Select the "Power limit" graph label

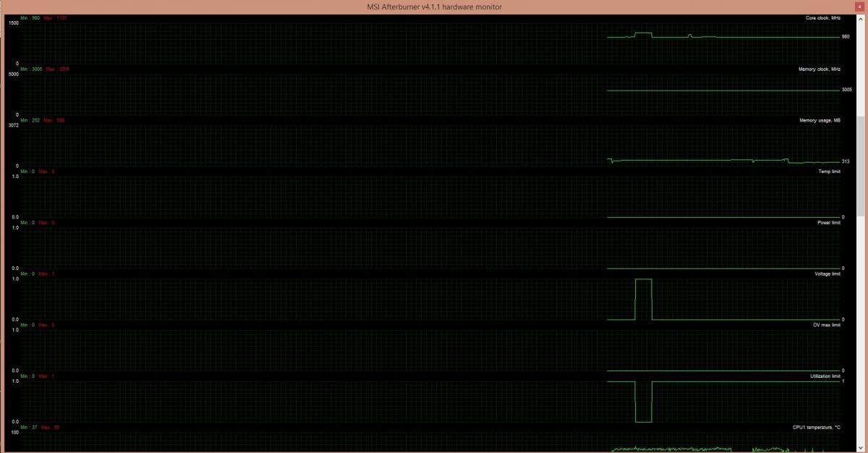tap(829, 223)
